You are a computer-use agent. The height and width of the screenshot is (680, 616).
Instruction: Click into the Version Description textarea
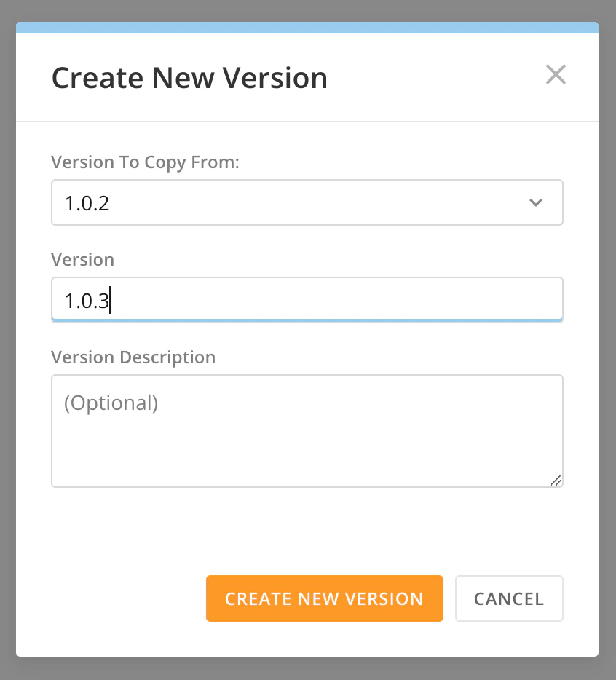point(307,431)
